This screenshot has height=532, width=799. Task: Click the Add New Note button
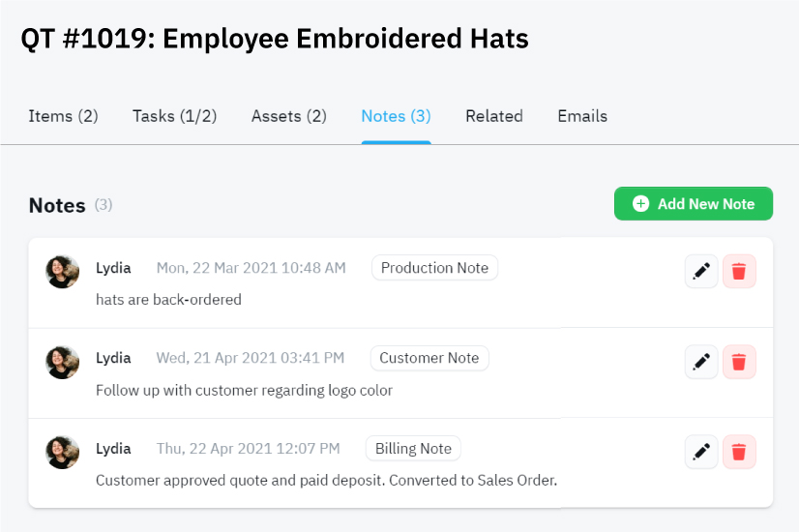[694, 203]
